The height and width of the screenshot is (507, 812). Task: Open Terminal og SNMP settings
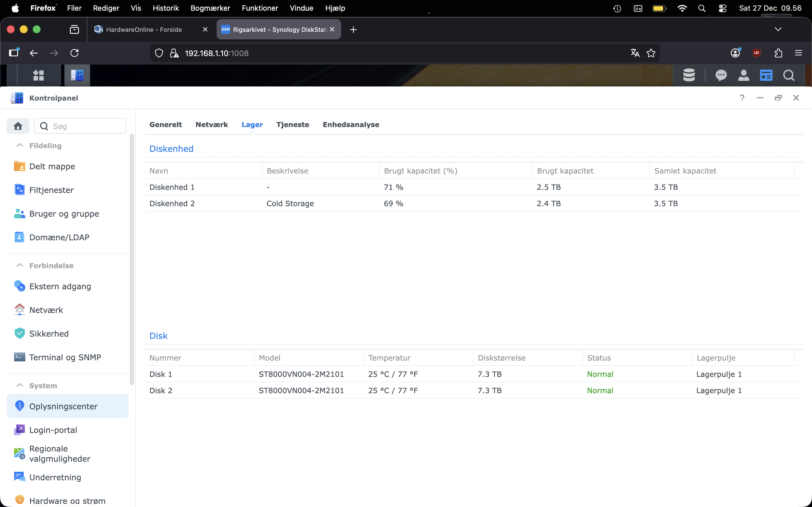[x=65, y=357]
